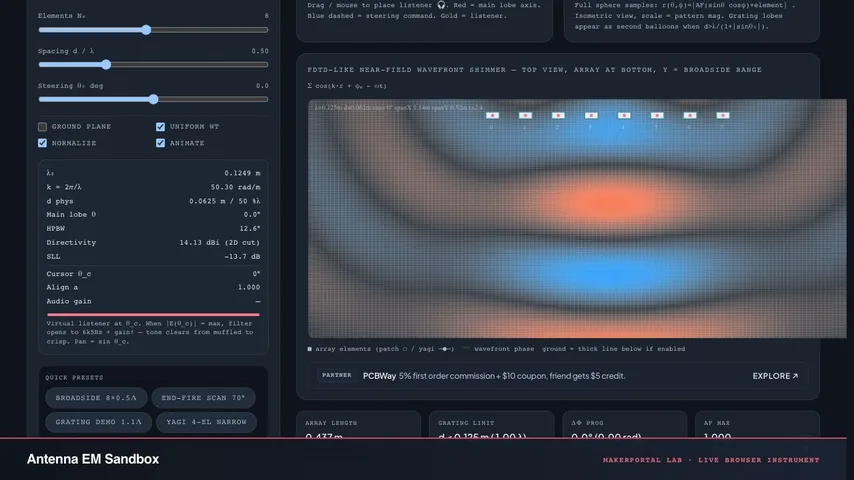
Task: Click the ΔΦ Prog stat card
Action: point(624,425)
